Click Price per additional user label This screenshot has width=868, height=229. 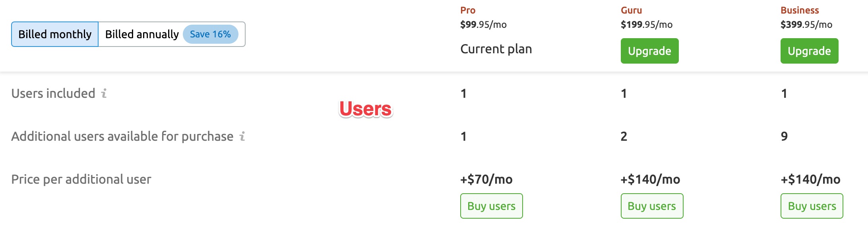click(x=81, y=179)
